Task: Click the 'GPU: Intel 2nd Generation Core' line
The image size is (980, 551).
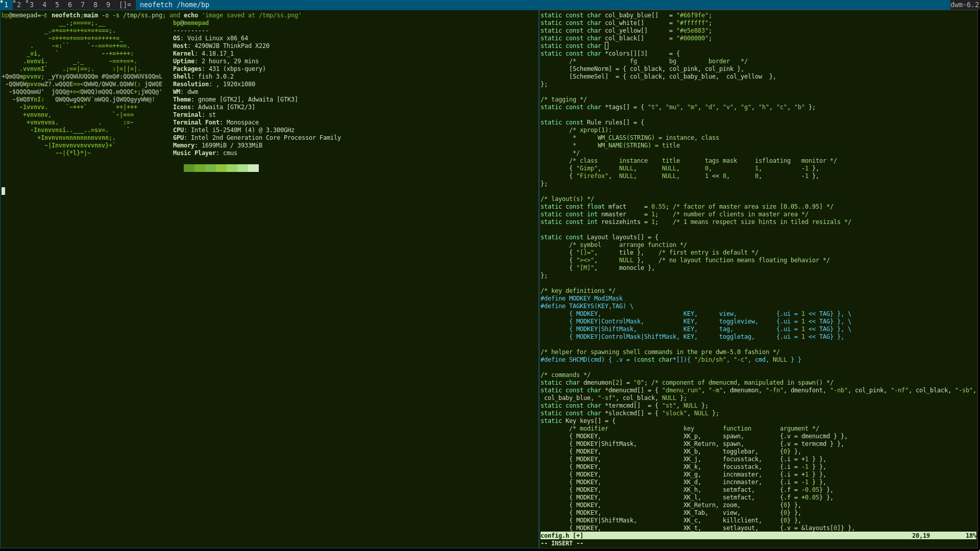Action: click(x=257, y=138)
